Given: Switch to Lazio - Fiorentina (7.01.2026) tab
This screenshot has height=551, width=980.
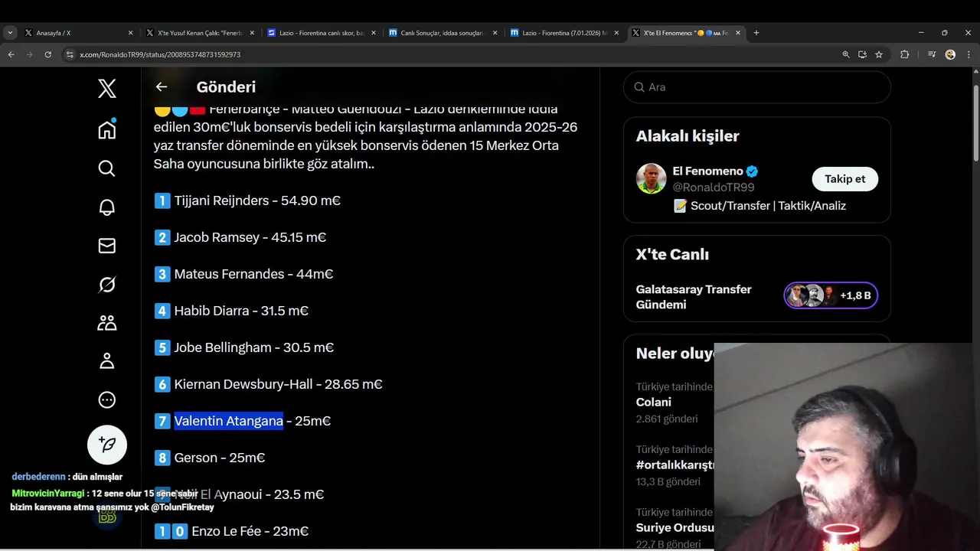Looking at the screenshot, I should [564, 33].
